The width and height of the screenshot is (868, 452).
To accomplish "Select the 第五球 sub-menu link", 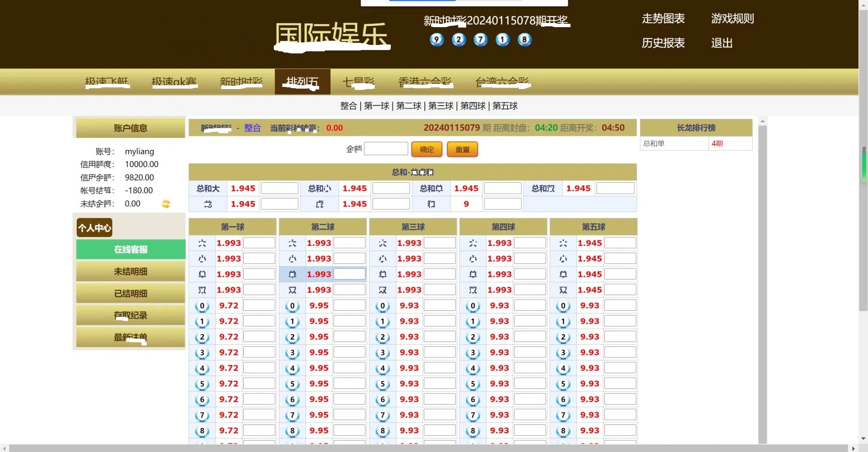I will (505, 106).
